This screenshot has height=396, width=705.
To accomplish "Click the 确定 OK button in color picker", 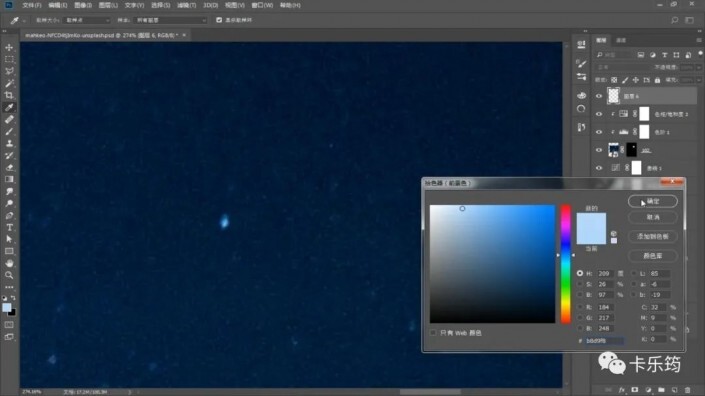I will coord(652,201).
